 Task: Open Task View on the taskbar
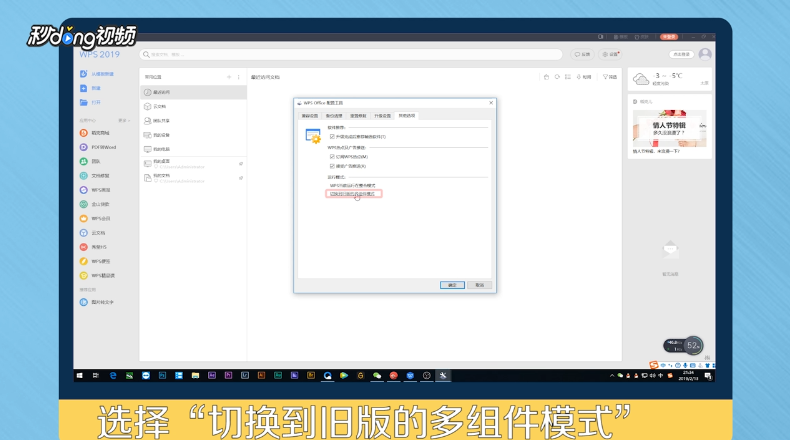tap(96, 375)
